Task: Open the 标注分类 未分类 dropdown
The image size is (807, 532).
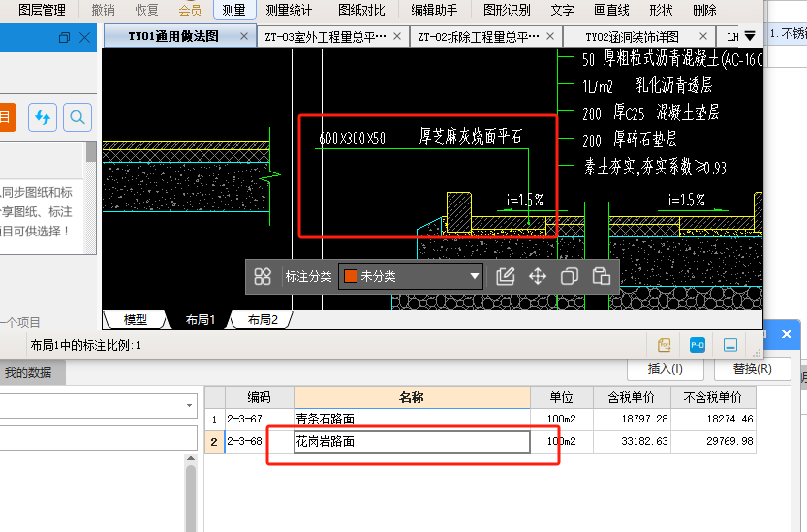Action: (x=410, y=276)
